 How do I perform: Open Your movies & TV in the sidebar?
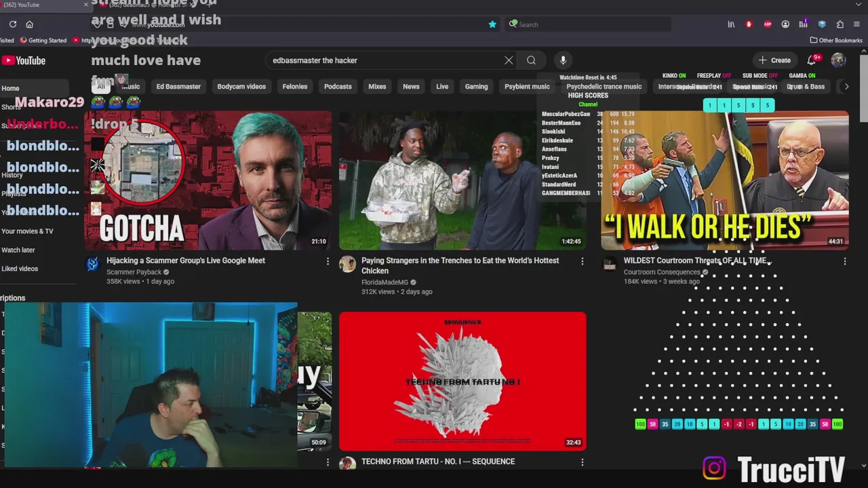[27, 231]
